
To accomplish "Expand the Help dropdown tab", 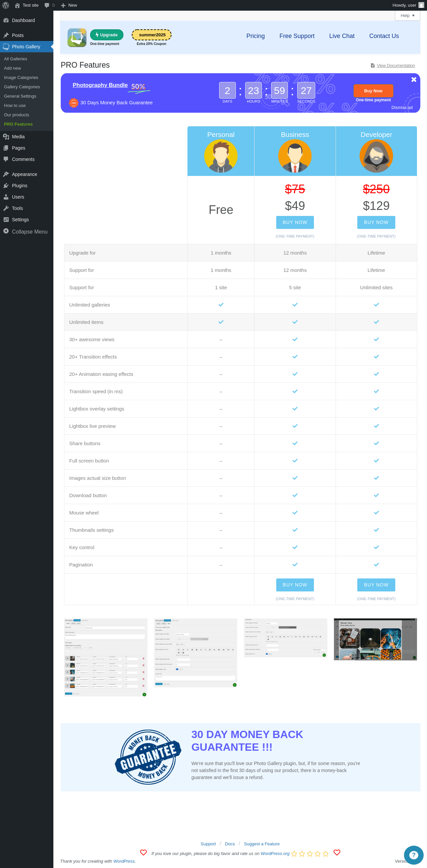I will coord(407,16).
